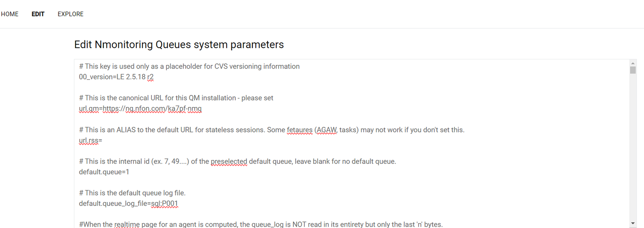Click the misspelled word 'fetaures'
The image size is (644, 228).
[299, 130]
